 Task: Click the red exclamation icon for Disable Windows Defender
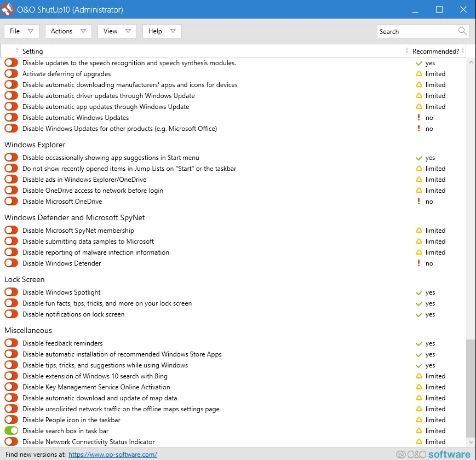pos(418,263)
